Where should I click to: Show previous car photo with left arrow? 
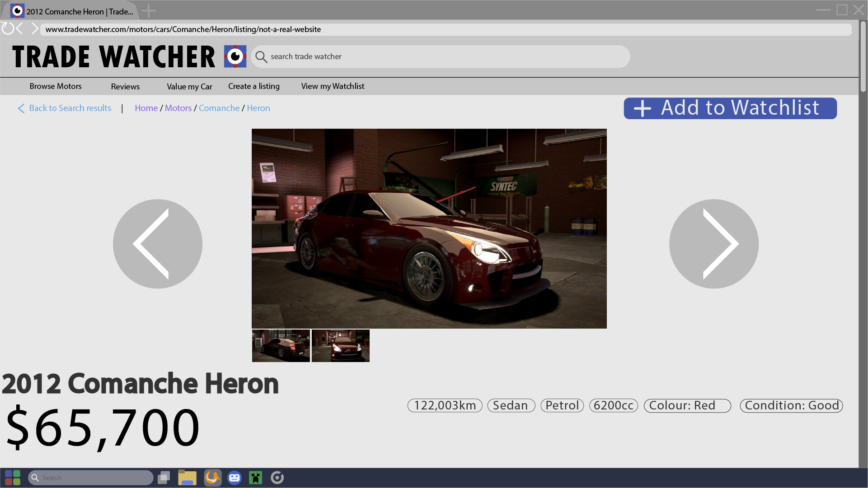tap(158, 244)
